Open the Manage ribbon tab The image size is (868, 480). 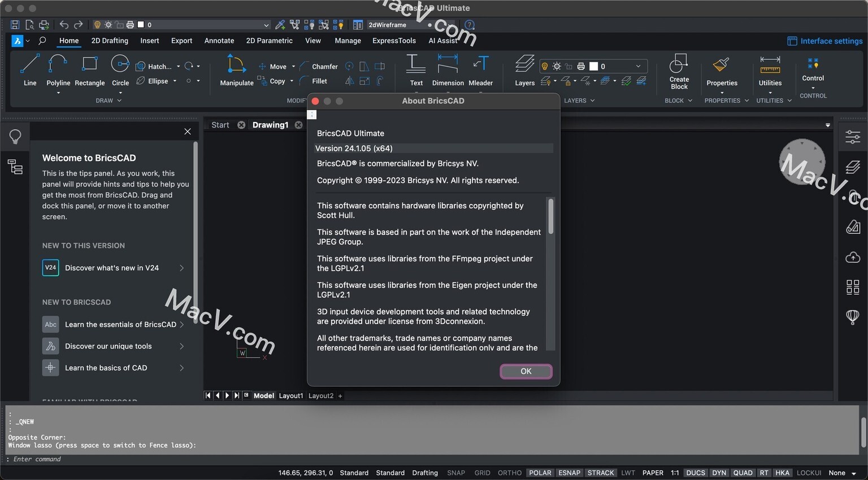pyautogui.click(x=348, y=41)
